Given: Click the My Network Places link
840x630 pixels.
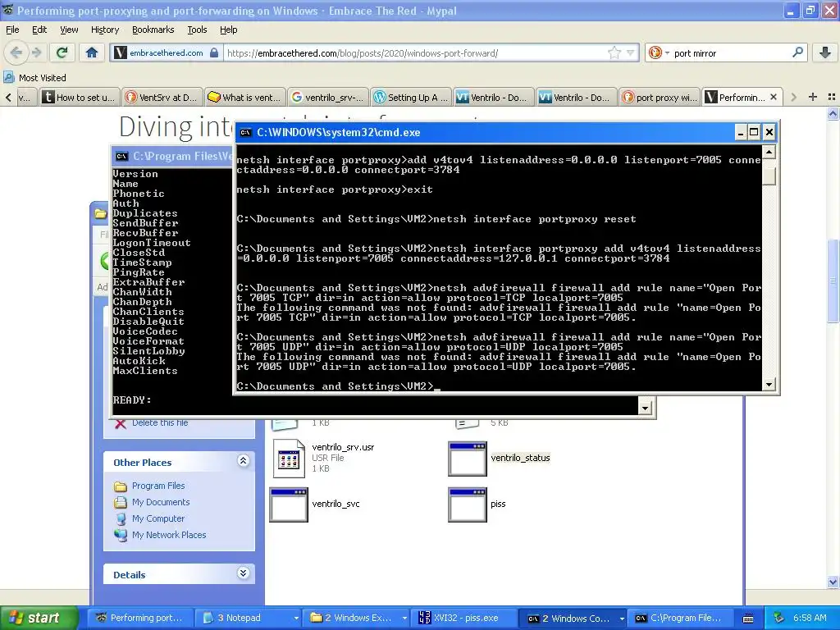Looking at the screenshot, I should pos(169,535).
